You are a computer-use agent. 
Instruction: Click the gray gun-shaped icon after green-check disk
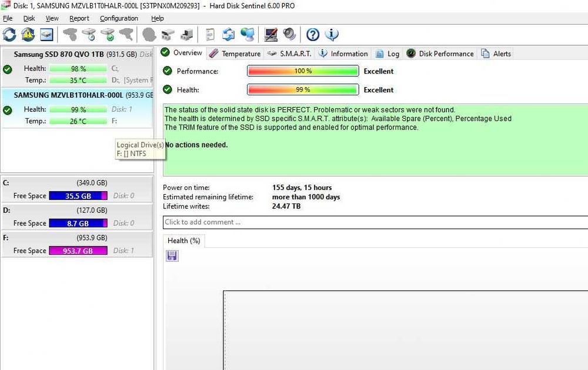[126, 35]
